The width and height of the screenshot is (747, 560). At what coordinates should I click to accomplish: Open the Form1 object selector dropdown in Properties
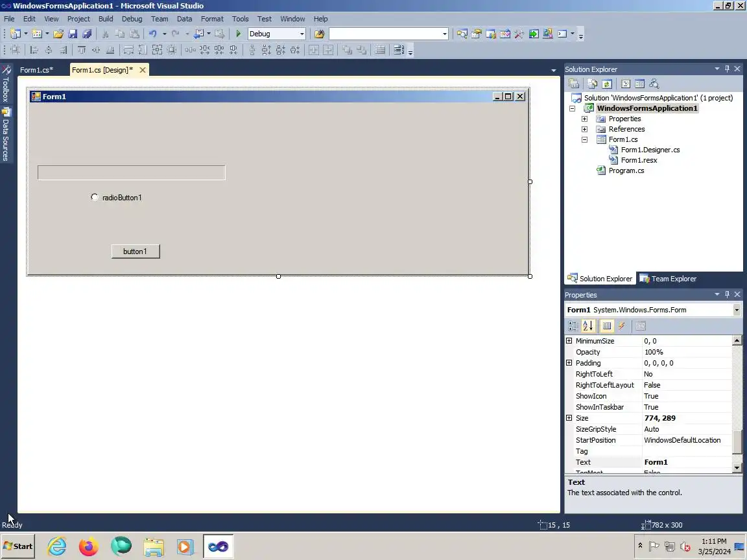pos(737,310)
